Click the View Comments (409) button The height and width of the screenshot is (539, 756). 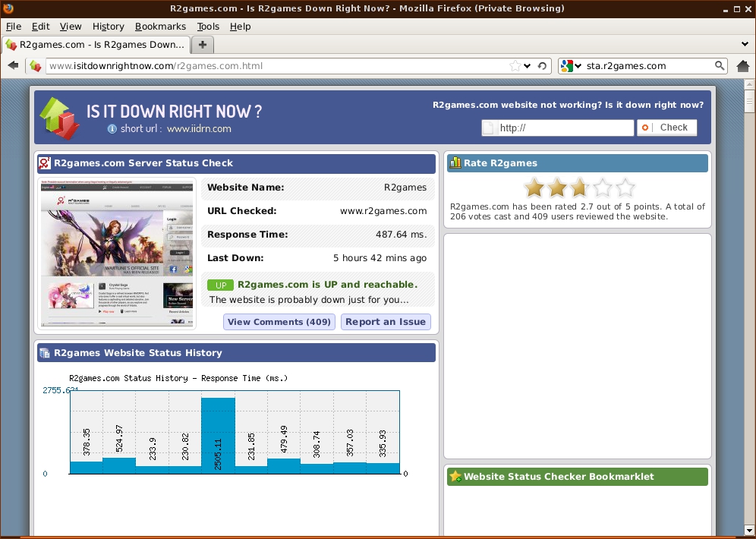click(x=279, y=322)
